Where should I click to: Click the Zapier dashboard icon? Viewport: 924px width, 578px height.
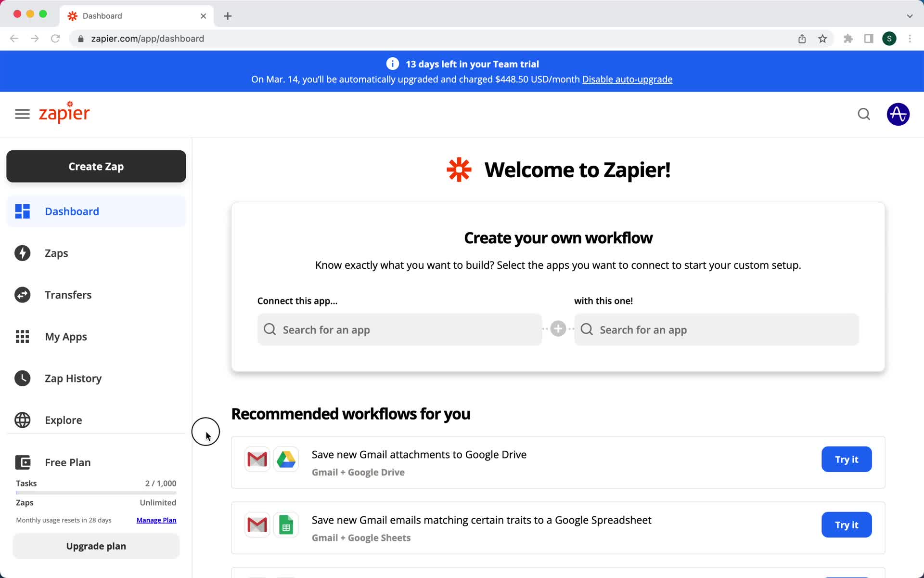(23, 212)
